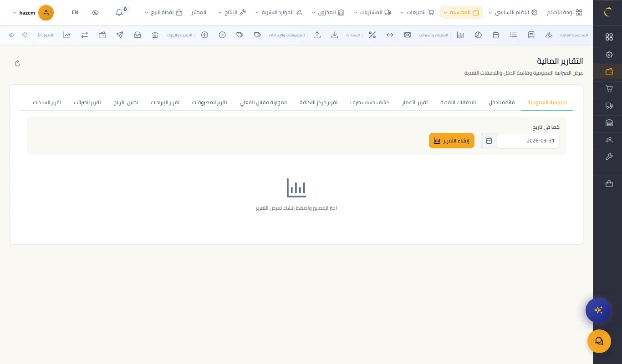Click the paper plane icon in toolbar

pos(120,35)
